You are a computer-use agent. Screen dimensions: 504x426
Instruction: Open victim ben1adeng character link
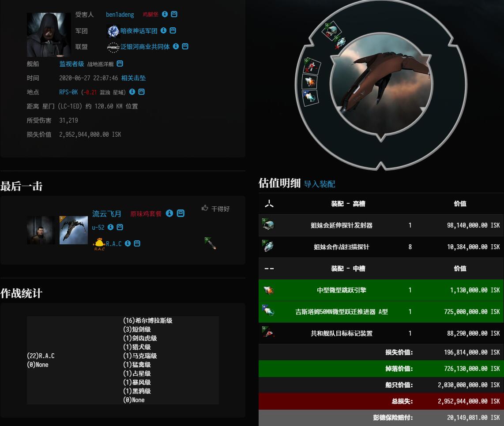[x=120, y=15]
